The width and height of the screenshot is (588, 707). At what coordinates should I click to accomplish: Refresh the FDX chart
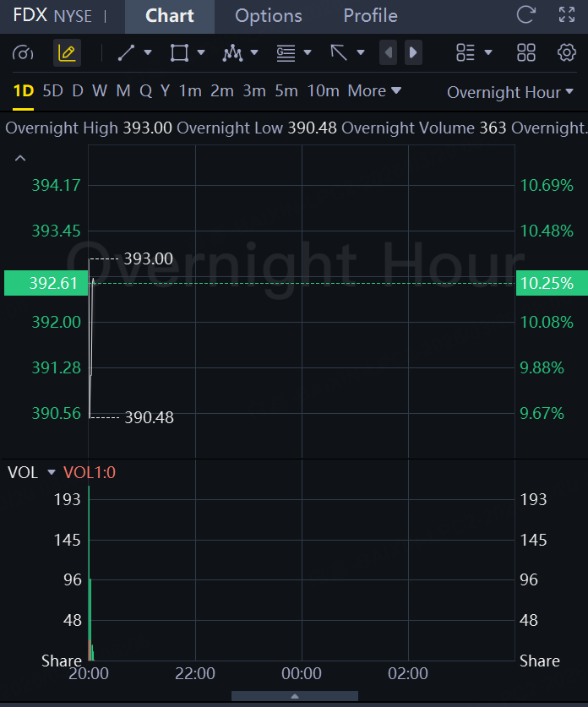(526, 14)
